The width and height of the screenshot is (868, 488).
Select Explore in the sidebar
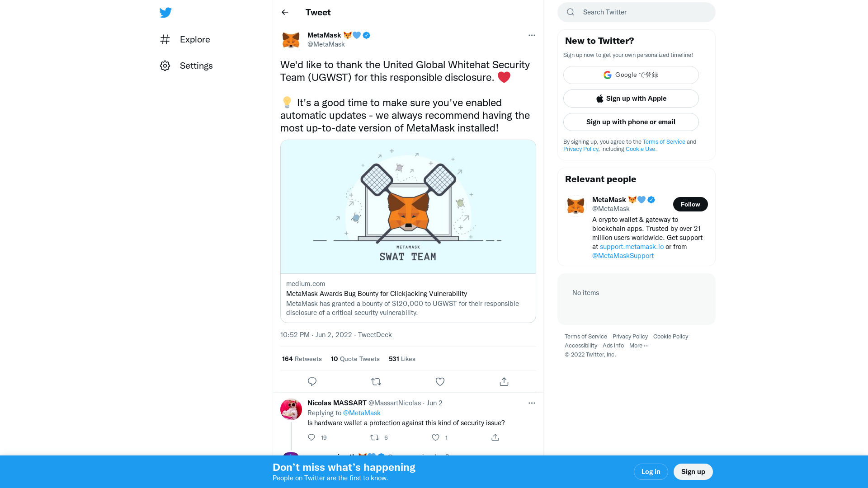[x=194, y=39]
